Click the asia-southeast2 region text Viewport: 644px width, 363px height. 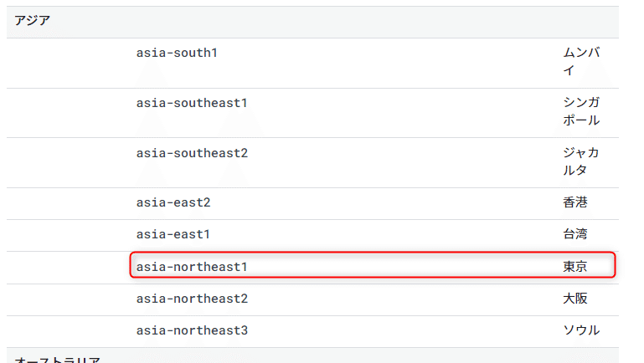click(x=192, y=153)
